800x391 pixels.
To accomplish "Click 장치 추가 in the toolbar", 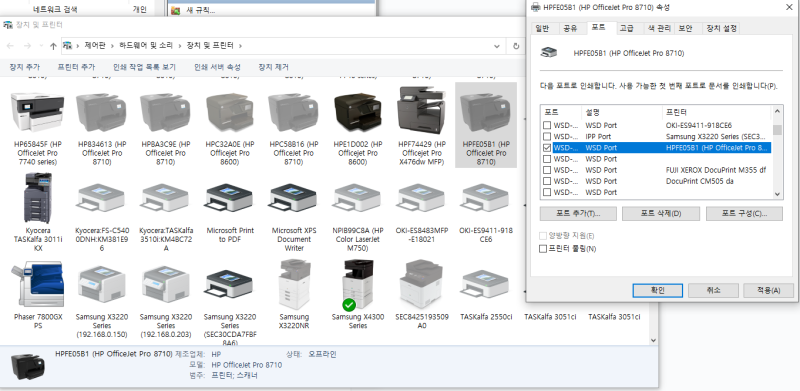I will click(x=24, y=67).
